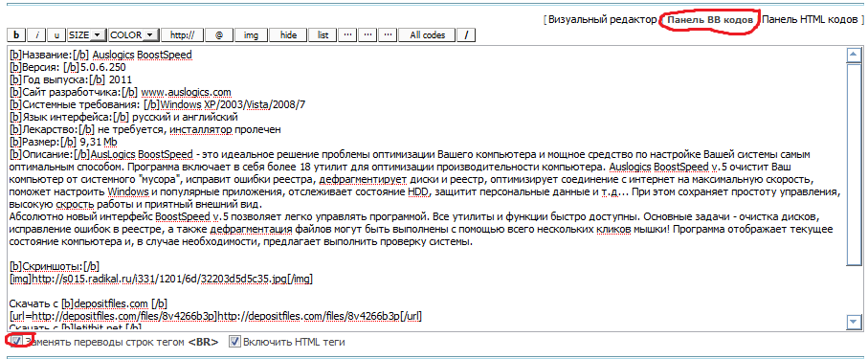
Task: Insert a list using the list button
Action: [323, 34]
